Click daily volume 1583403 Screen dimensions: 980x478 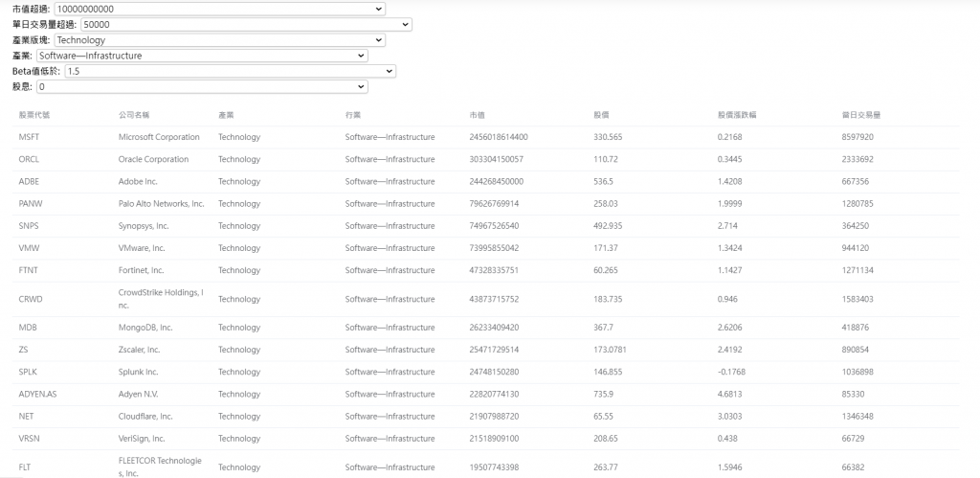[x=857, y=299]
